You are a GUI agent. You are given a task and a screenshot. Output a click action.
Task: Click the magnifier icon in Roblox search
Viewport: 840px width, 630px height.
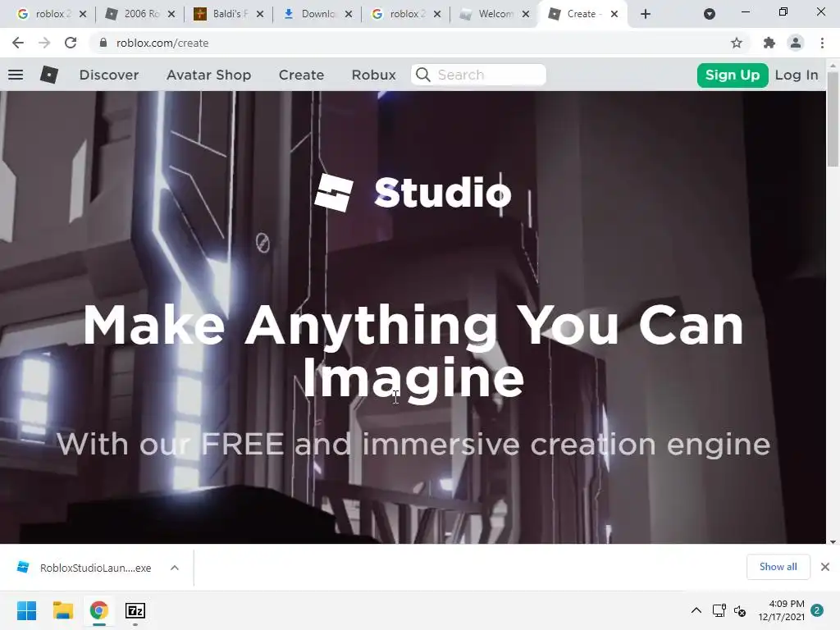click(x=423, y=75)
